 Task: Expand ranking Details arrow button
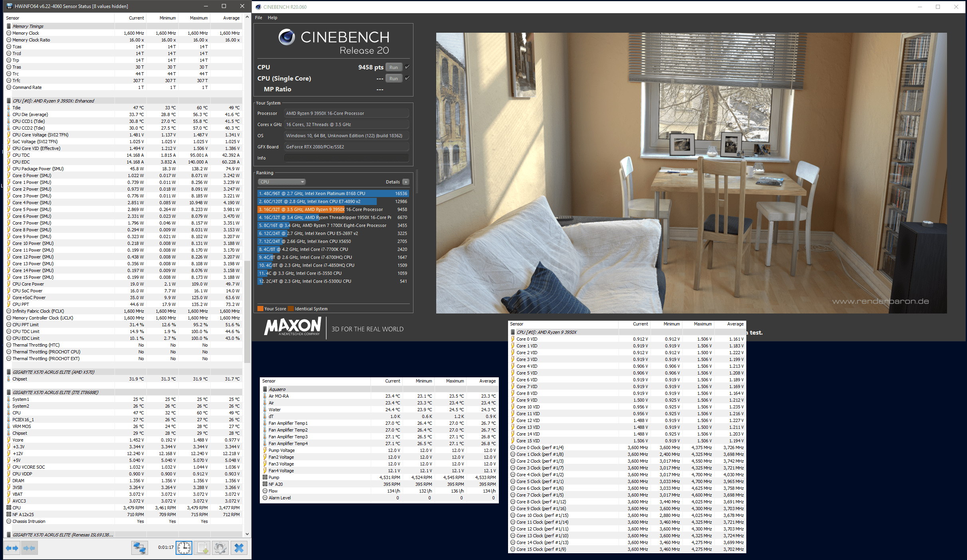[x=406, y=182]
